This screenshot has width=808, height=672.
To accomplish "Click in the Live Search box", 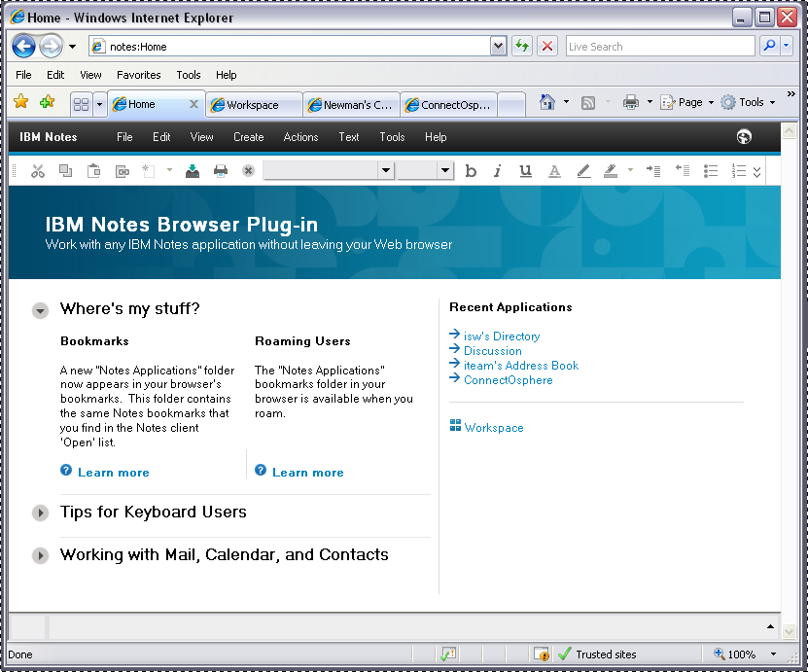I will tap(658, 46).
